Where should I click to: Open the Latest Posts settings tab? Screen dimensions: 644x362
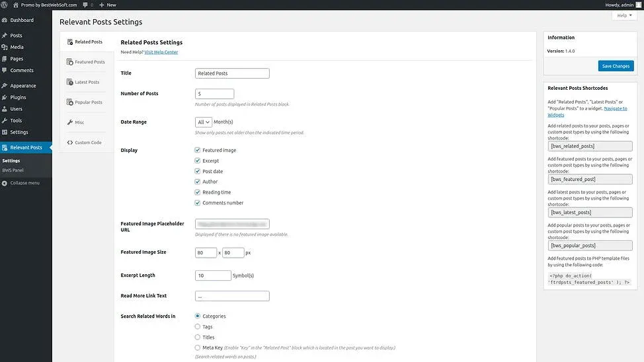pos(86,82)
